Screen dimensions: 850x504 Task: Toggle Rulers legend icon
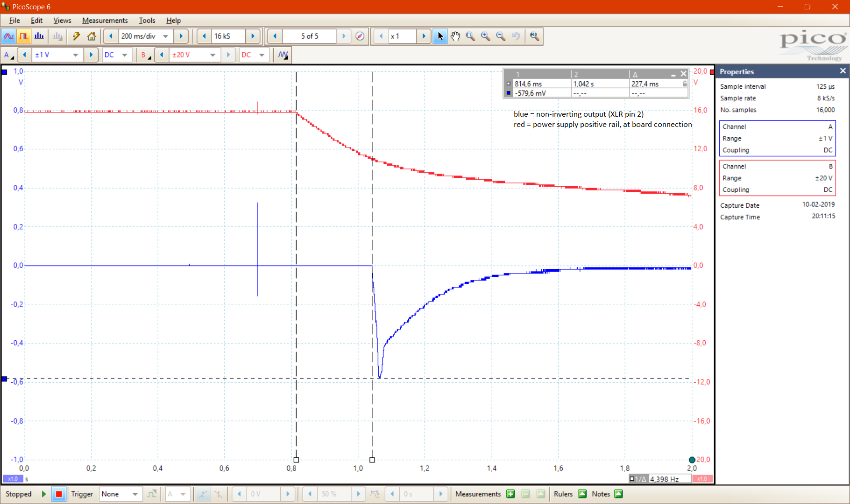click(x=582, y=494)
